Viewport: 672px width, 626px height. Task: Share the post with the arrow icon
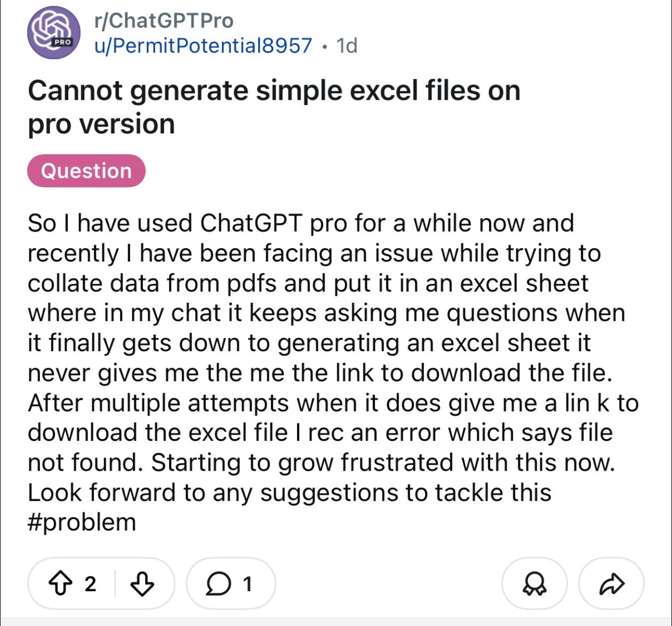pyautogui.click(x=612, y=584)
